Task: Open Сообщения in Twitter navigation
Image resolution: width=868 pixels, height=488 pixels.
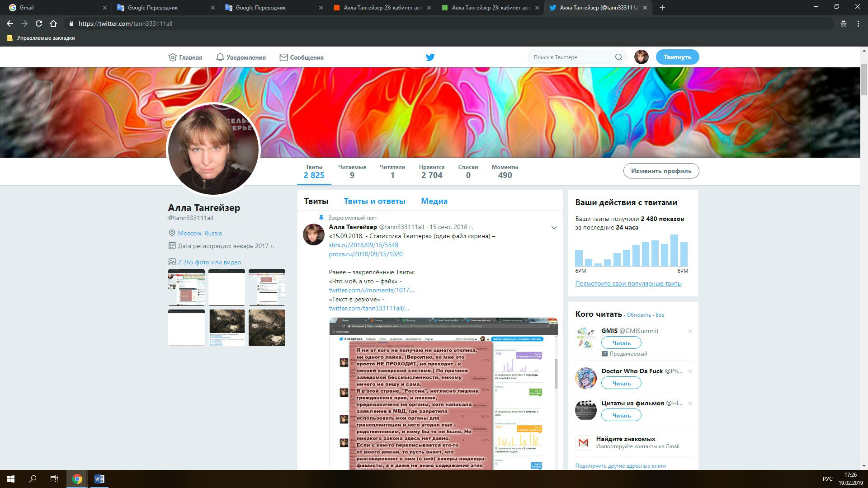Action: pos(302,57)
